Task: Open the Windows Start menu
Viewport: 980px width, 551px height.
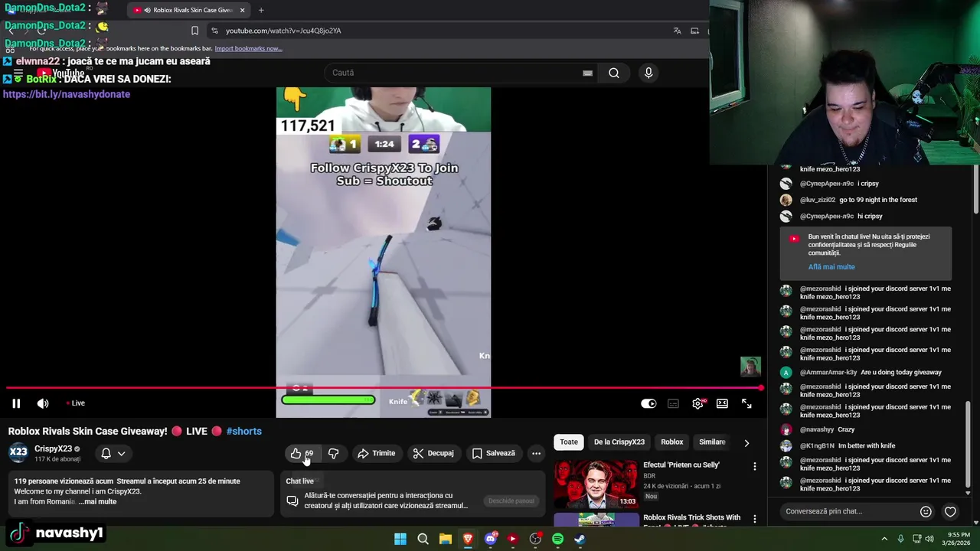Action: click(400, 539)
